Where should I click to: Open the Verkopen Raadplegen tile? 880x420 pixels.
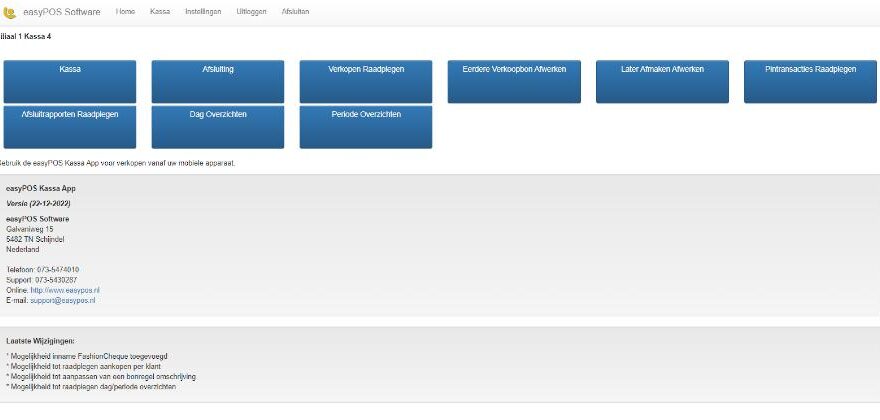pos(366,81)
